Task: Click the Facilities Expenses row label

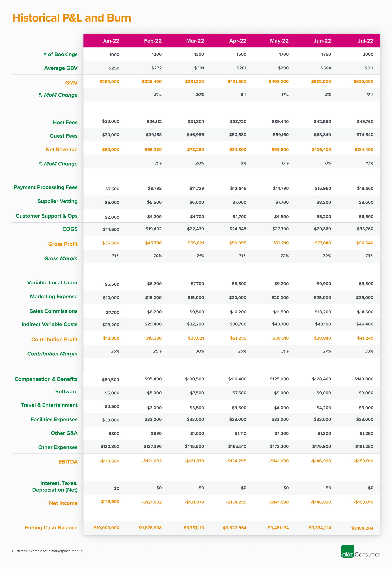Action: tap(54, 419)
